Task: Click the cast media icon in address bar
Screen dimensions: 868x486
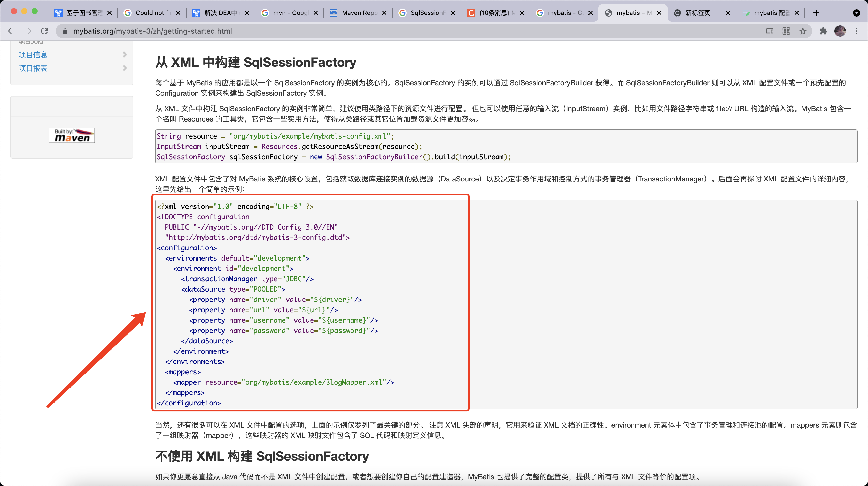Action: pos(770,31)
